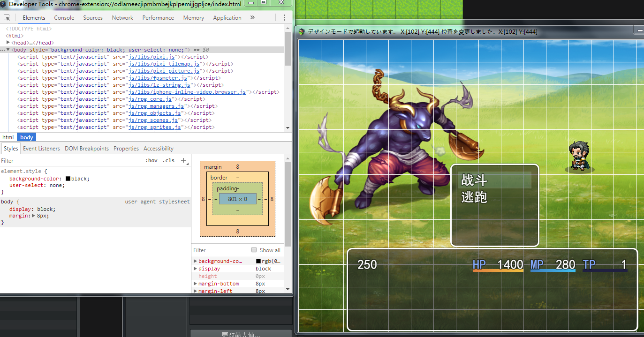The width and height of the screenshot is (644, 337).
Task: Collapse the body element node
Action: click(8, 49)
